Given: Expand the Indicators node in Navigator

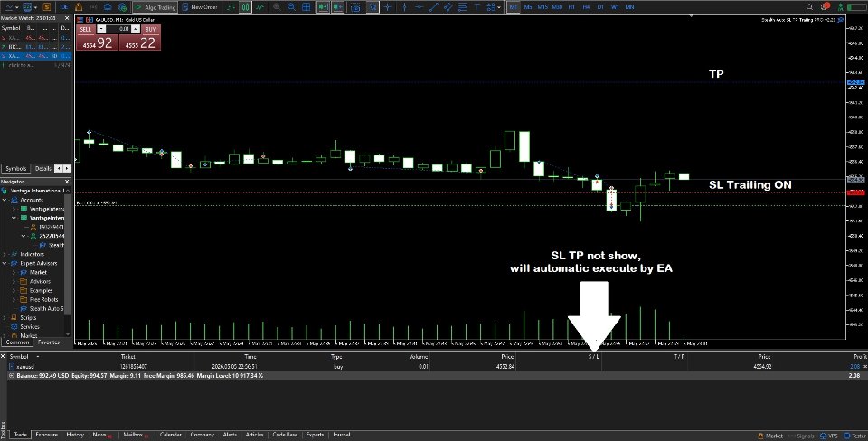Looking at the screenshot, I should [5, 254].
